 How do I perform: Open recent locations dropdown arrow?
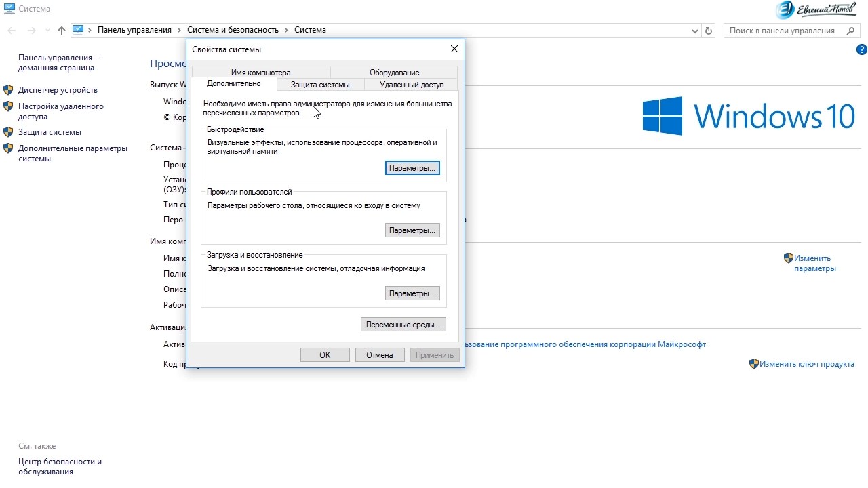click(47, 30)
